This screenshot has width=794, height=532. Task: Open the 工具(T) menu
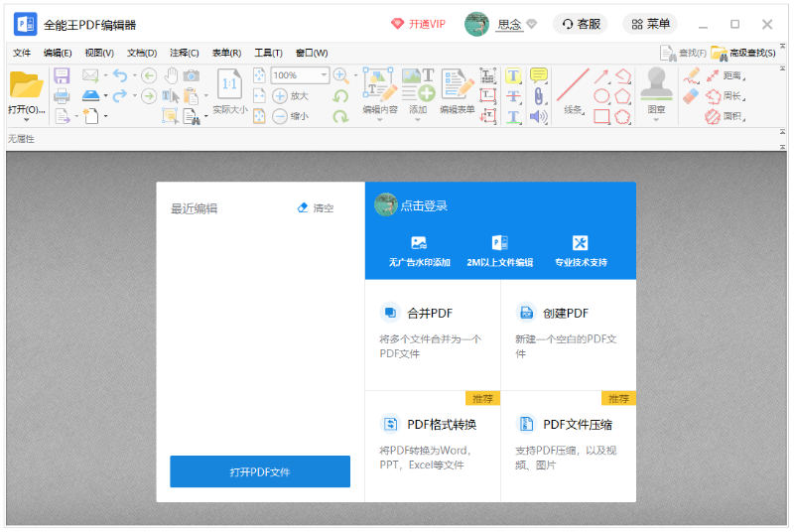[268, 53]
